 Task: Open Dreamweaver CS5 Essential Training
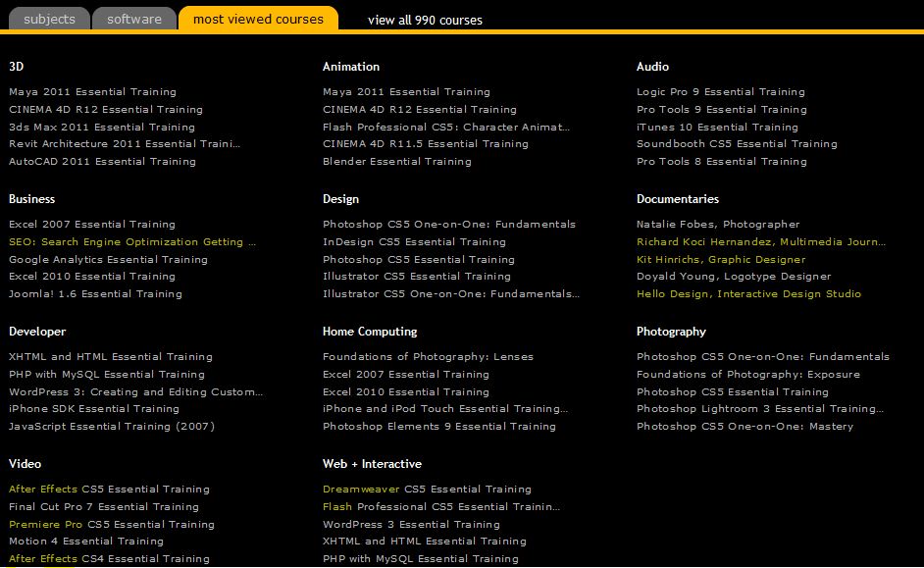(428, 490)
